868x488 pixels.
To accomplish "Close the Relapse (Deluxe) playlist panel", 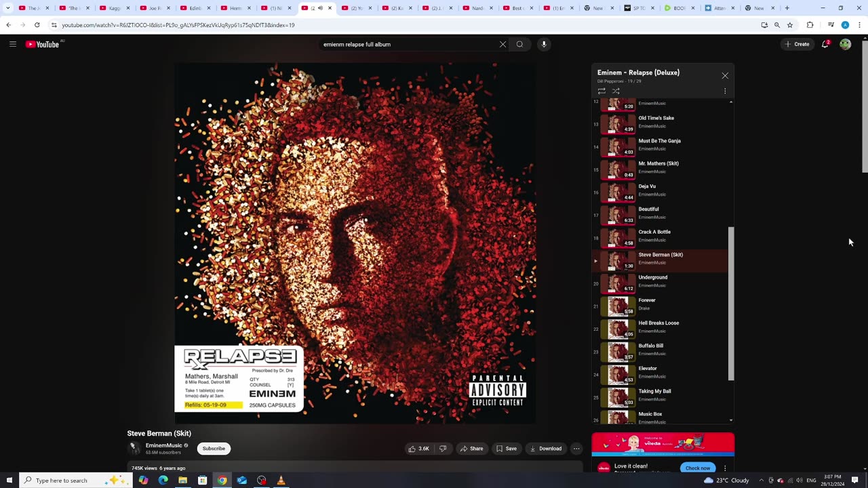I will click(725, 75).
